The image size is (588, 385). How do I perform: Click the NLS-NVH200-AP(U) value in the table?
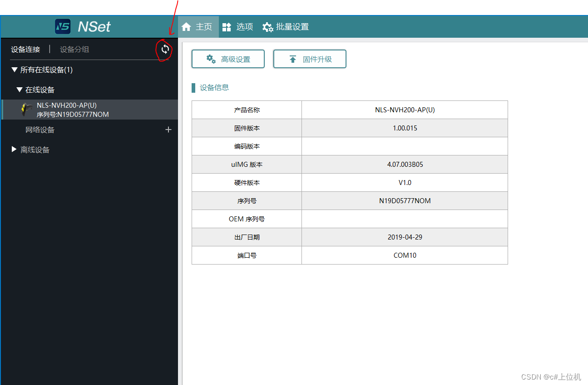[x=405, y=110]
